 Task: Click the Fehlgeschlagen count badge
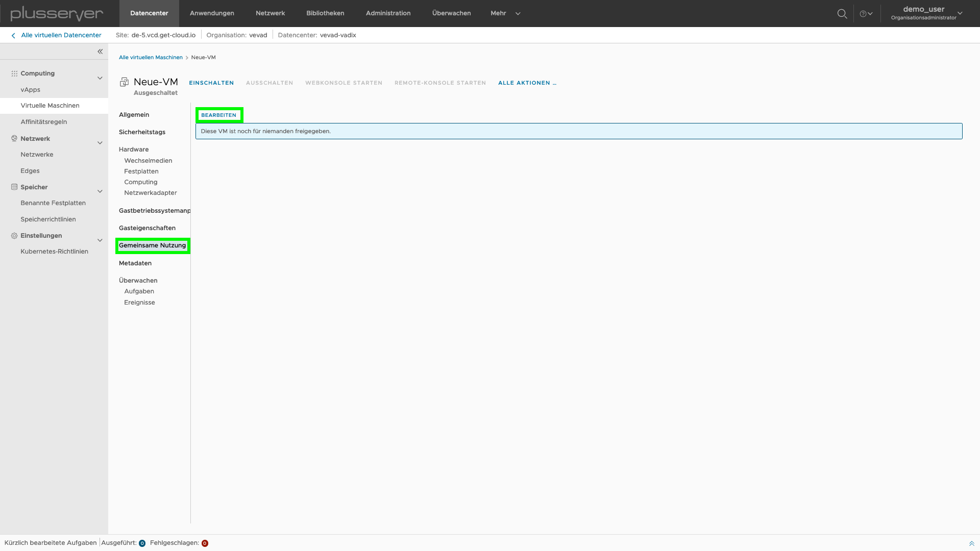point(205,543)
